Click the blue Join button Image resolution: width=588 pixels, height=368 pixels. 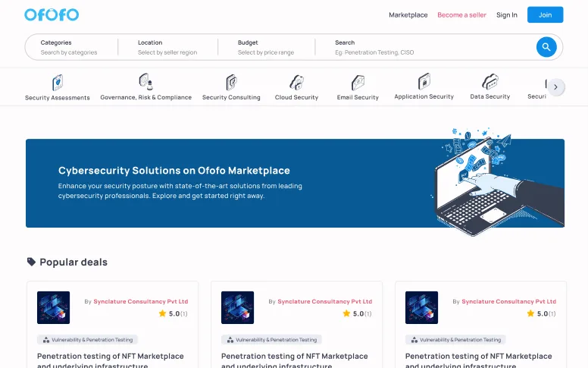(545, 14)
